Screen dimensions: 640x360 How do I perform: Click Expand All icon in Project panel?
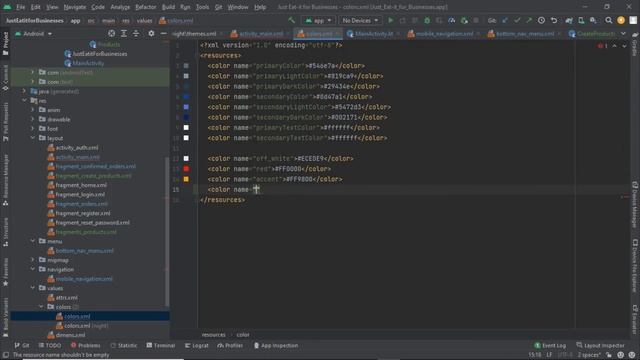coord(124,33)
